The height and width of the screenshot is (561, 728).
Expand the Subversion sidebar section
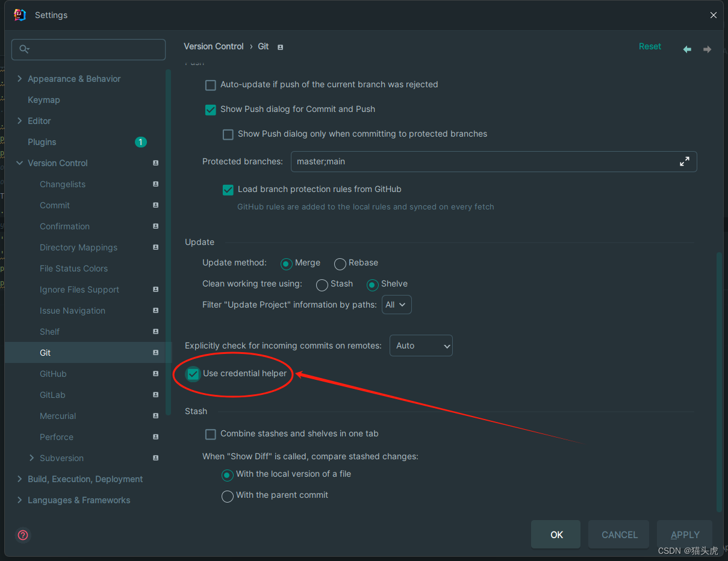pos(32,458)
